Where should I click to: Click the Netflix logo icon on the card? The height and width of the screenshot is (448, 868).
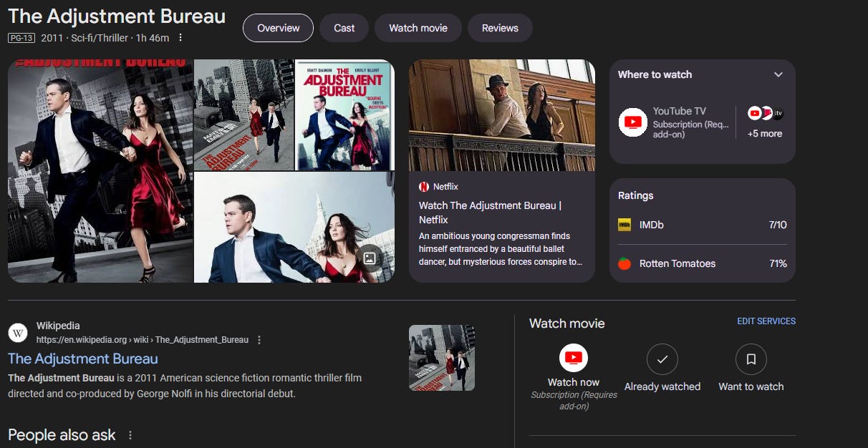(x=424, y=187)
